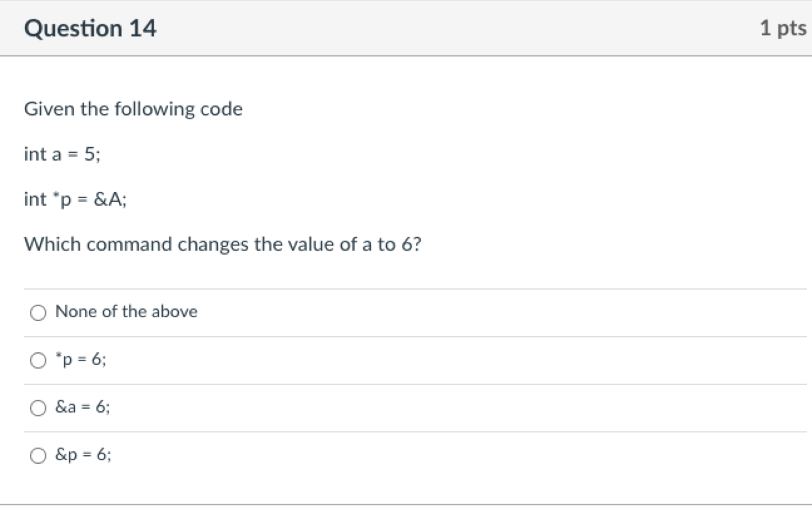812x508 pixels.
Task: Click the empty gray question header bar
Action: pos(458,28)
